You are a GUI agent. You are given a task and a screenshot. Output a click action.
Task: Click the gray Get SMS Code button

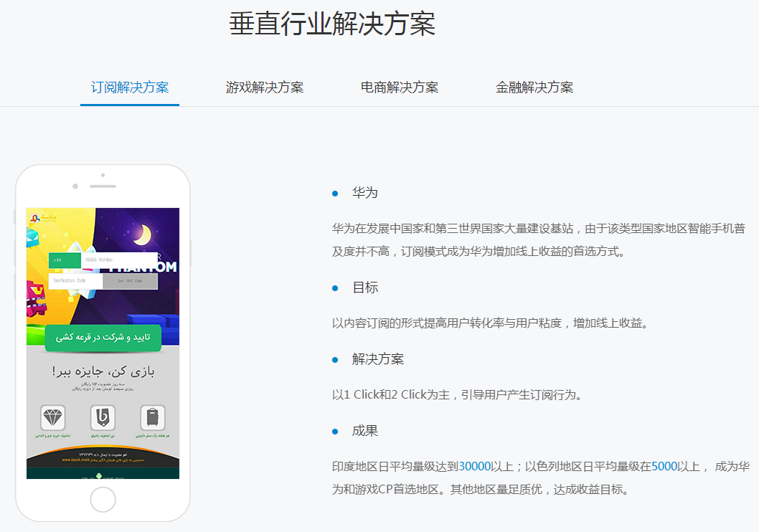(x=131, y=281)
